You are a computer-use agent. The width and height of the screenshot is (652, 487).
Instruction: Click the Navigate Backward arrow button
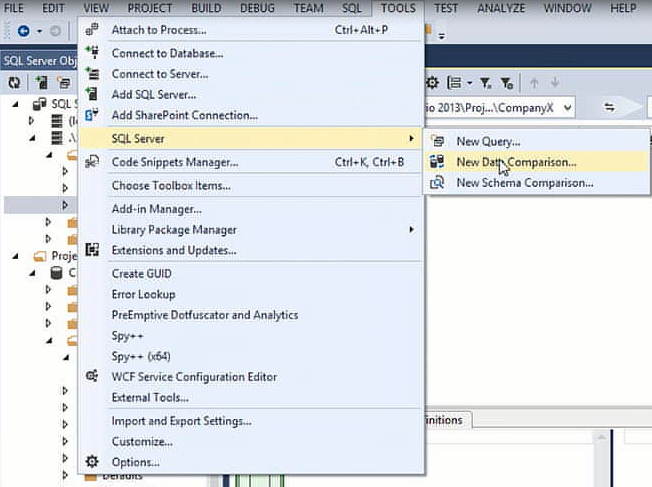coord(24,31)
